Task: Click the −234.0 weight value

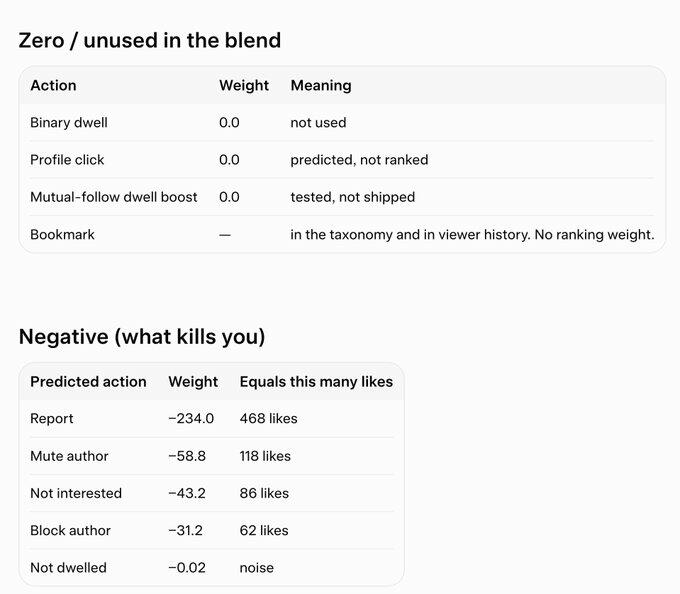Action: [x=191, y=418]
